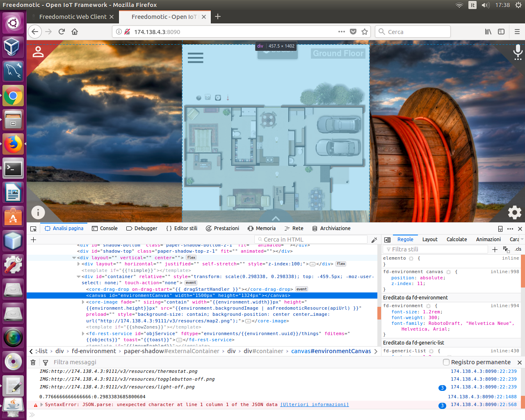Activate the microphone voice command icon
Image resolution: width=525 pixels, height=420 pixels.
pyautogui.click(x=518, y=52)
